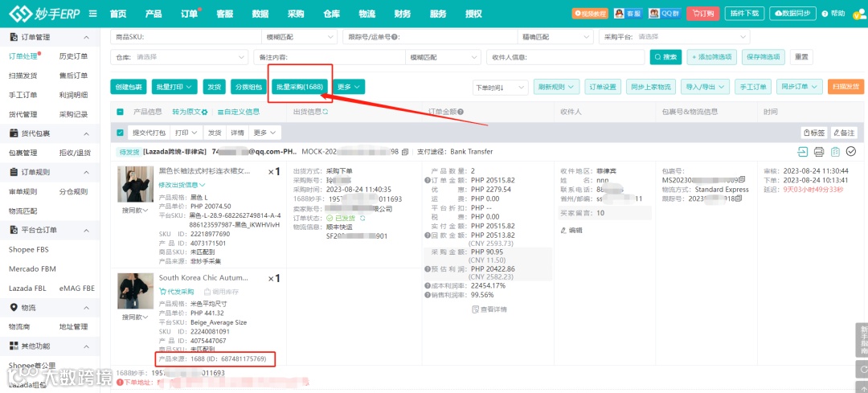Open the 采购平台 select dropdown
This screenshot has width=868, height=393.
click(x=674, y=37)
